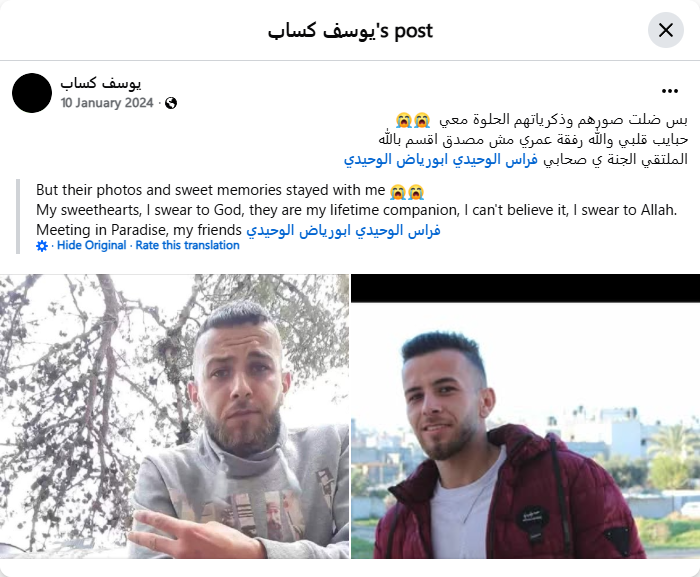Viewport: 700px width, 577px height.
Task: Click Rate this translation
Action: click(x=188, y=245)
